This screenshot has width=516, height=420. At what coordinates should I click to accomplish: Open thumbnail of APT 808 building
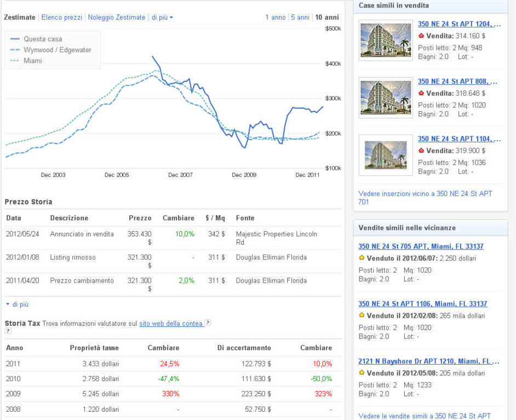pyautogui.click(x=386, y=97)
